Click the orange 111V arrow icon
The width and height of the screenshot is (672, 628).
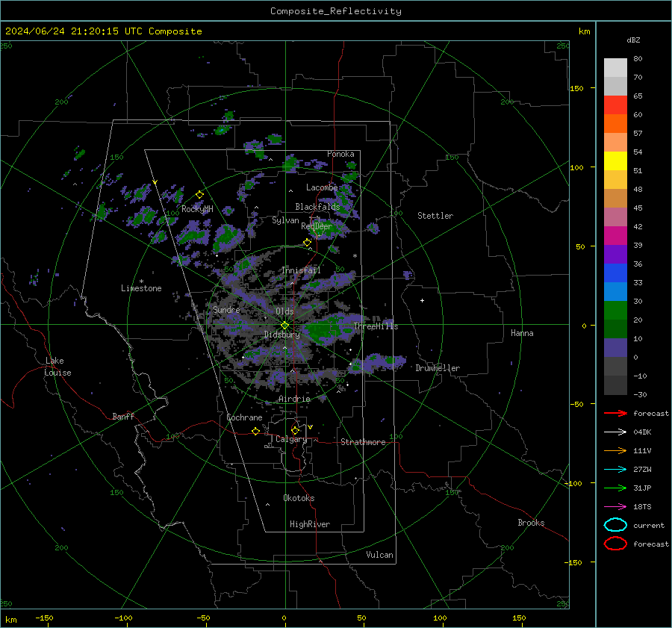615,450
